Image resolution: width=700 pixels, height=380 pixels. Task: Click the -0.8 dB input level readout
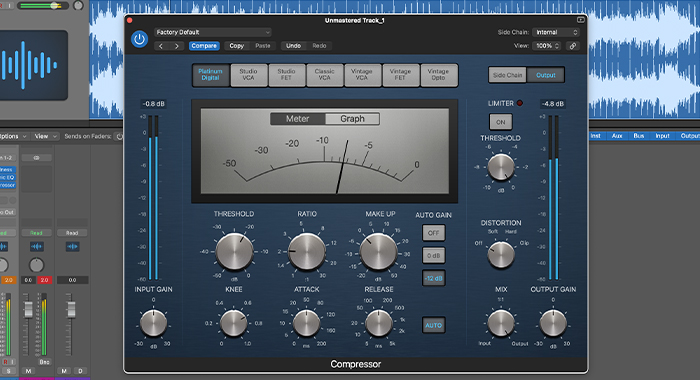click(154, 104)
